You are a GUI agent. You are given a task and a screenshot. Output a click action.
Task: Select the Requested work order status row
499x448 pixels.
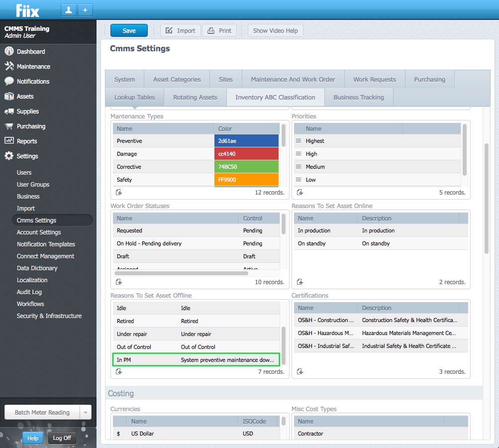point(196,230)
